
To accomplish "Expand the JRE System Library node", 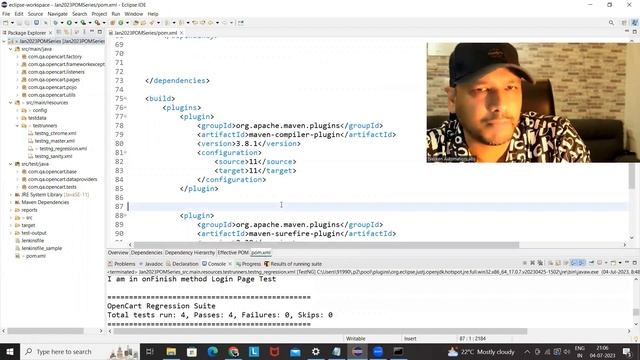I will (11, 195).
